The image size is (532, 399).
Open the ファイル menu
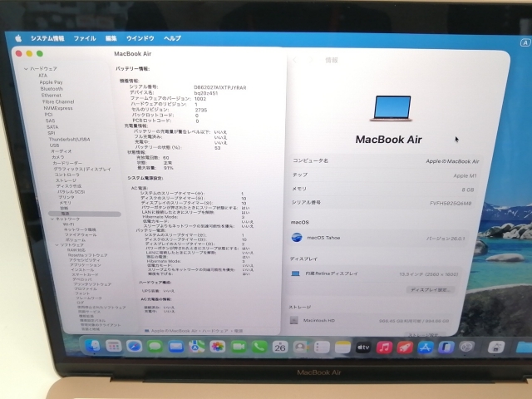(x=85, y=38)
